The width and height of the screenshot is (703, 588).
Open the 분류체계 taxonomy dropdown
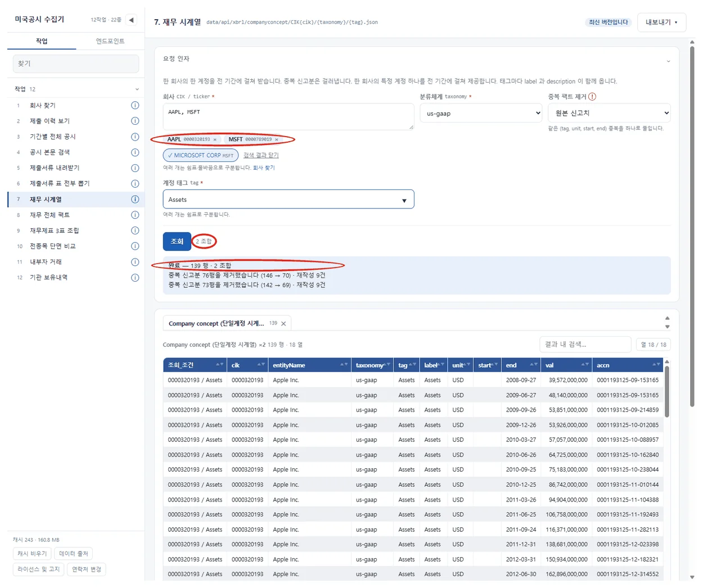481,114
